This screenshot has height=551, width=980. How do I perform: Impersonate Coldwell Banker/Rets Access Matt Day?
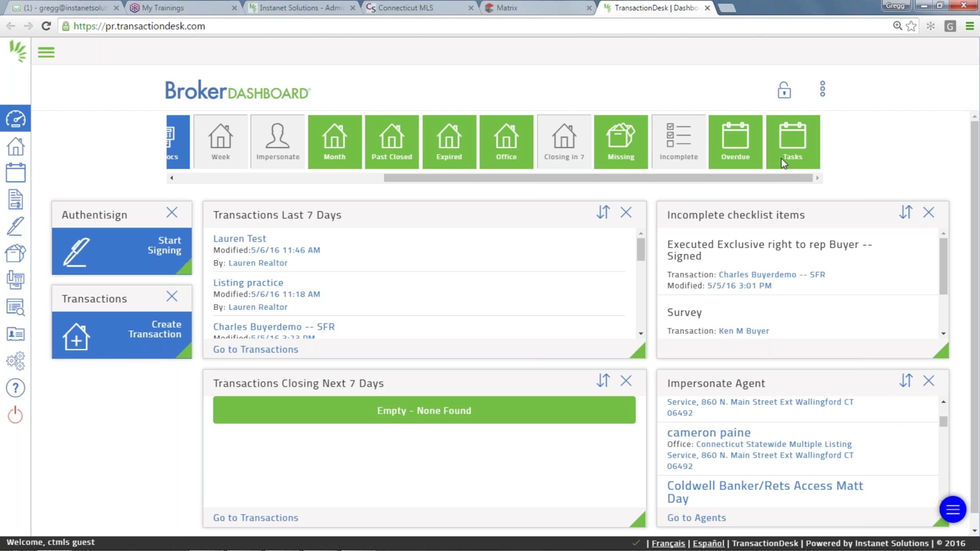pos(765,492)
